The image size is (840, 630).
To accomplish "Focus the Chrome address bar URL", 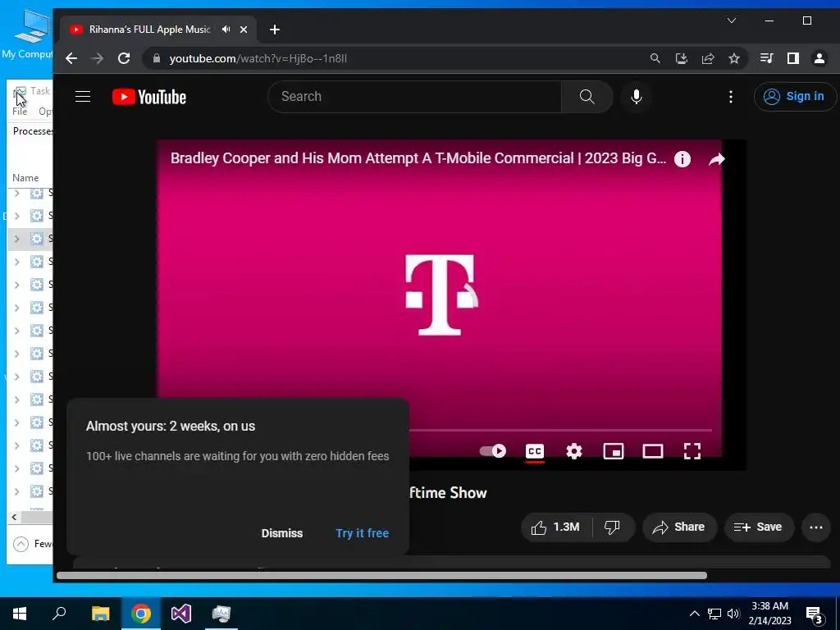I will 258,58.
